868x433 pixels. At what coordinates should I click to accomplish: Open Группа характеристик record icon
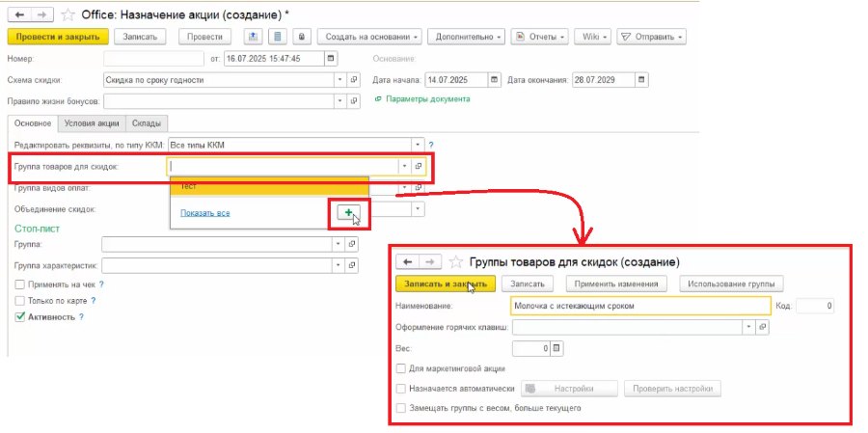352,266
